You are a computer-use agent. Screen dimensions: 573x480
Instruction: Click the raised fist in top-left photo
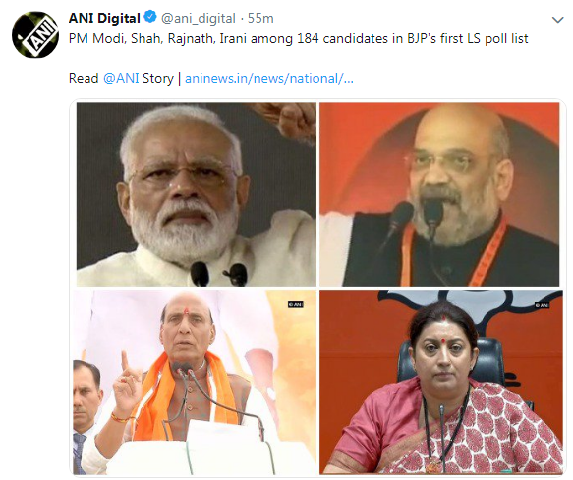pyautogui.click(x=289, y=120)
